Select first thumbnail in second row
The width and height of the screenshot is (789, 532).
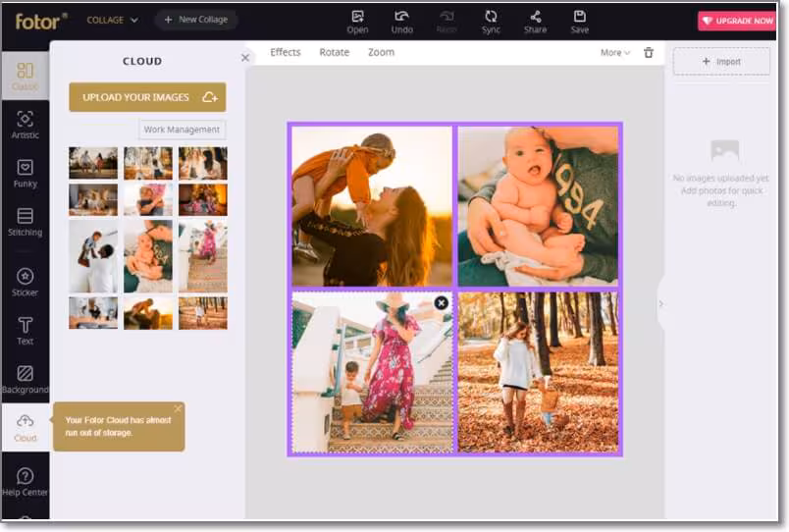[93, 200]
